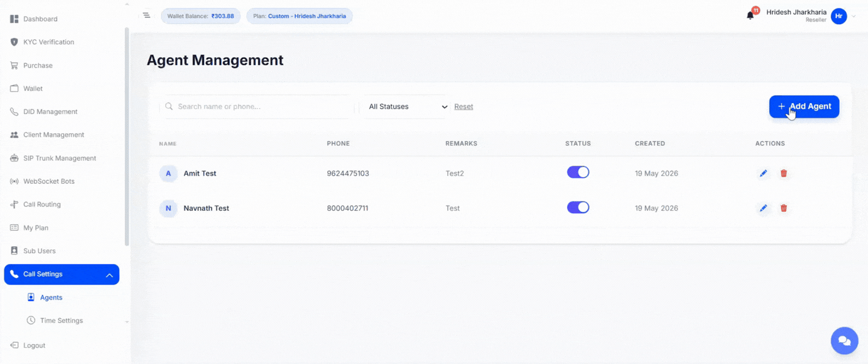Click the Hr user avatar
Screen dimensions: 868x364
(x=838, y=16)
